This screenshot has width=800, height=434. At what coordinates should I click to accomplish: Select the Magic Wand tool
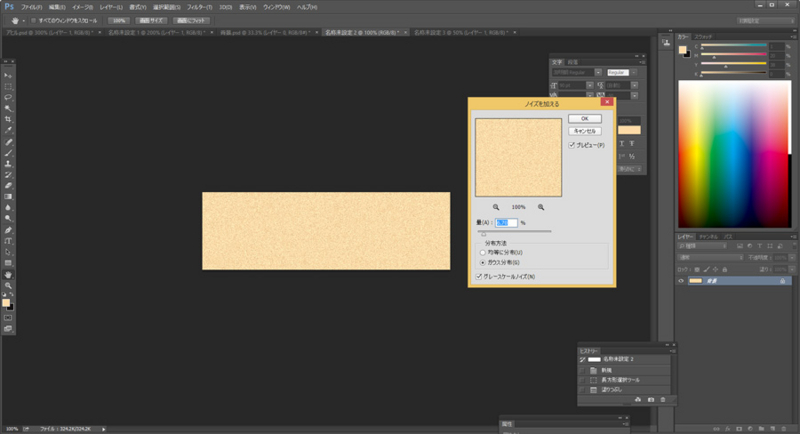[x=8, y=108]
